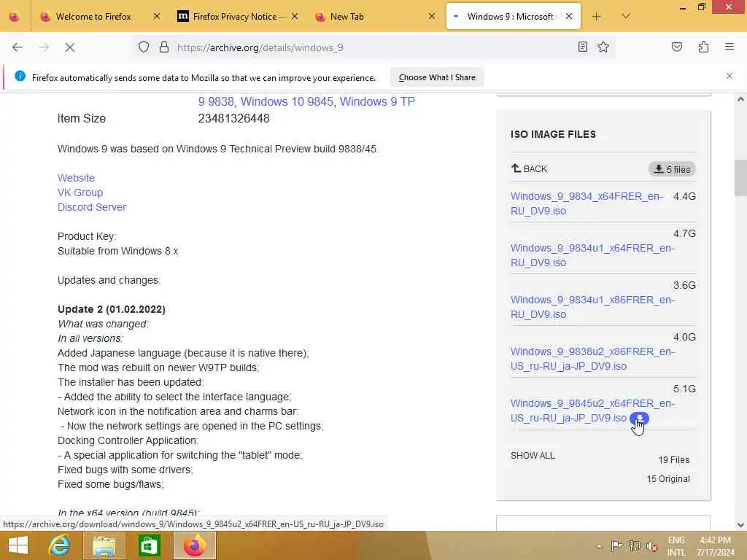Open the Discord Server link
747x560 pixels.
[x=92, y=207]
